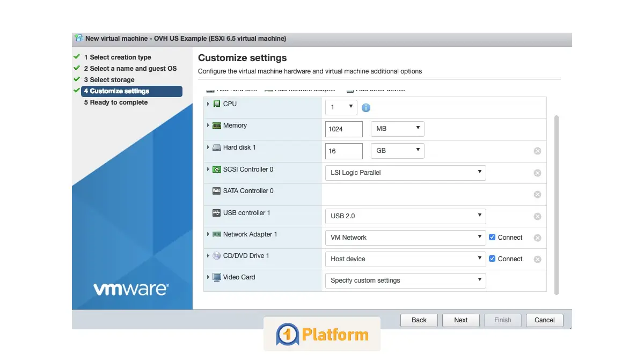Image resolution: width=644 pixels, height=362 pixels.
Task: Click the CPU information info icon
Action: point(366,107)
